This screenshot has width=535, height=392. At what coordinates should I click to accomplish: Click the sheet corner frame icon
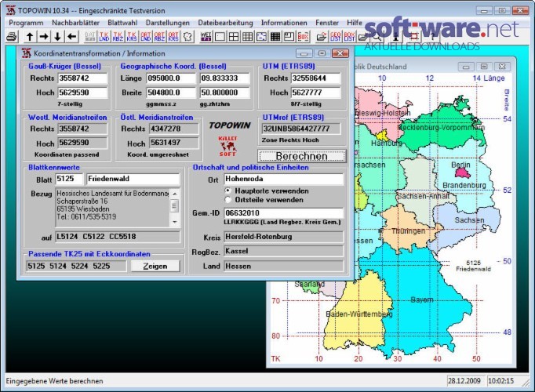(289, 37)
